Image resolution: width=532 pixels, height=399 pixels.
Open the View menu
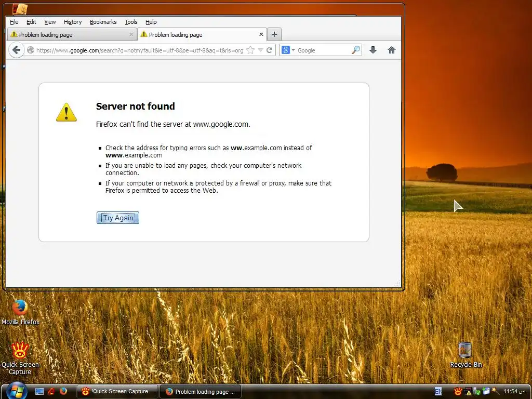click(50, 22)
